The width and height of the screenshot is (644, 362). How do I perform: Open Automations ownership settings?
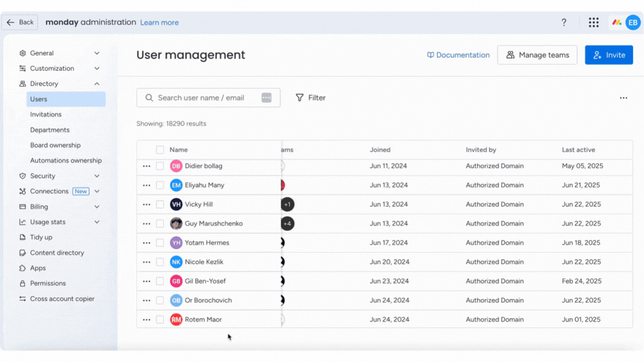point(66,160)
